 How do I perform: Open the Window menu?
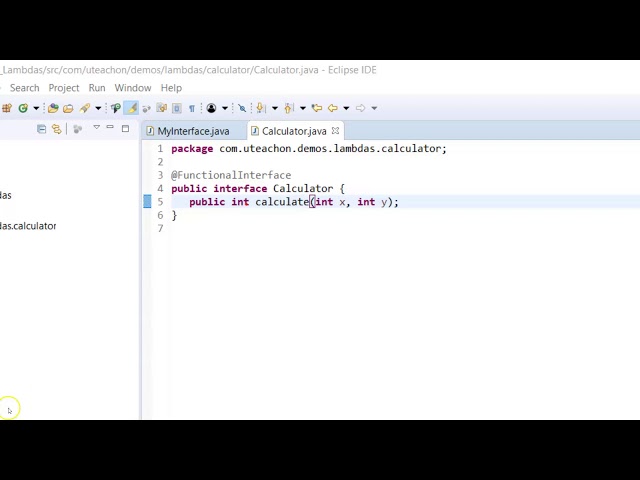coord(133,88)
